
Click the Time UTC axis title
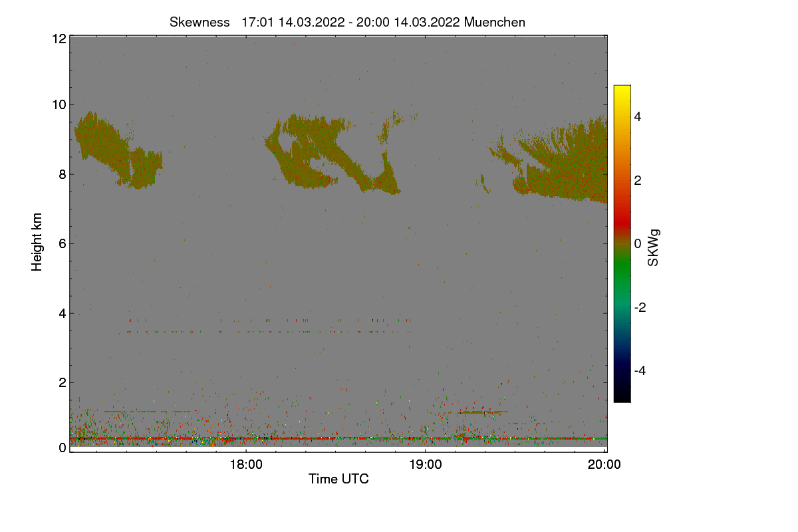338,479
